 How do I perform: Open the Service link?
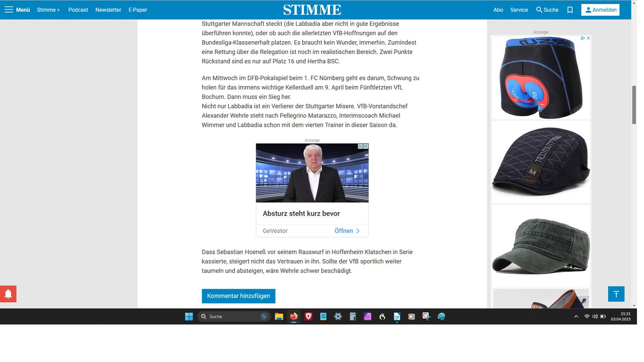click(519, 10)
